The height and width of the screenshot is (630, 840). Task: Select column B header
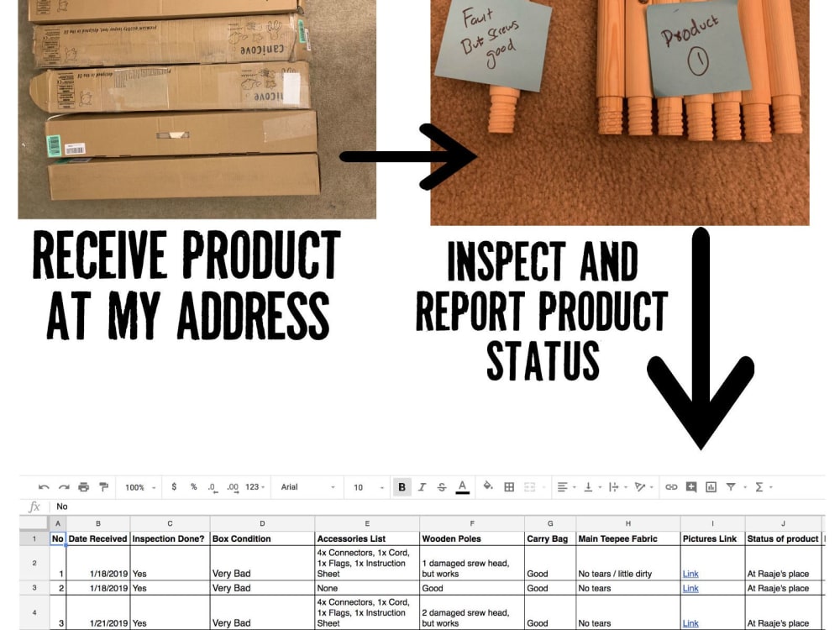(x=98, y=523)
